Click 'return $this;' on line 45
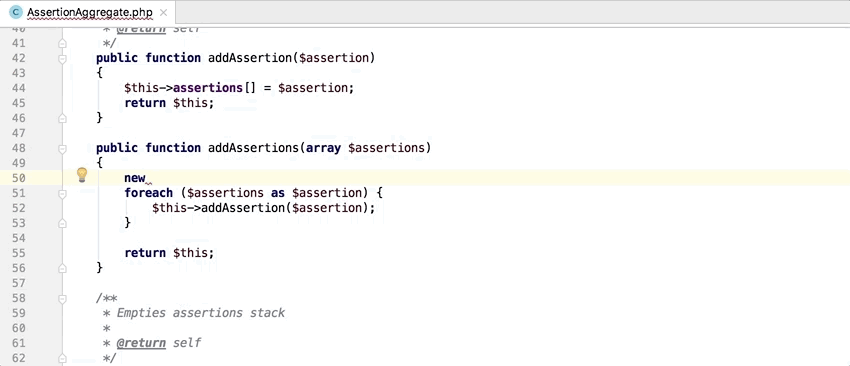Screen dimensions: 850x366 pos(169,103)
